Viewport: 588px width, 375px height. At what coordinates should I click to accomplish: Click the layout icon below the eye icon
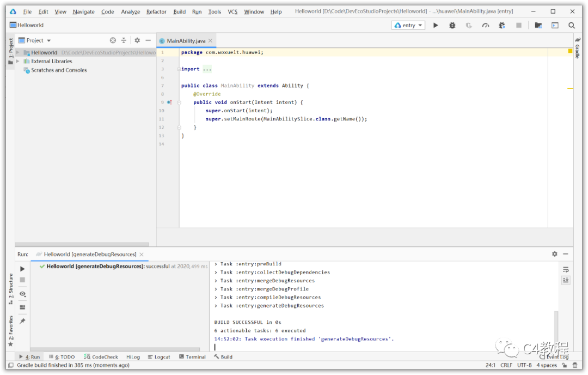[22, 307]
